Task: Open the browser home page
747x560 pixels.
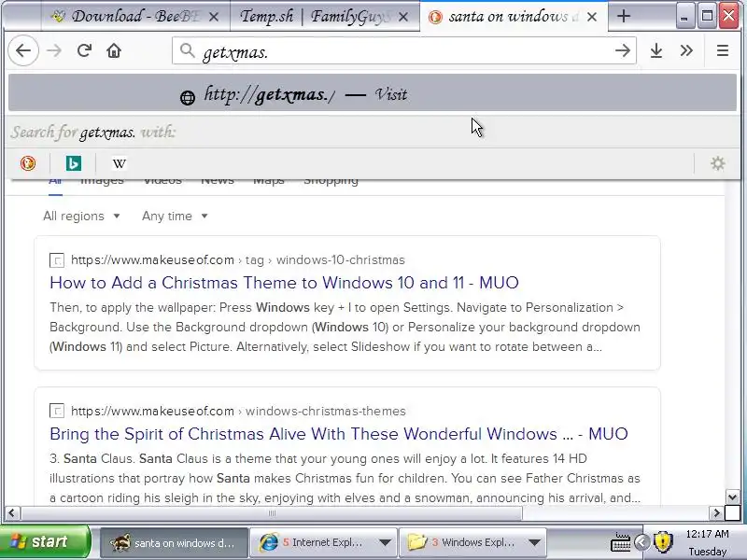Action: pos(114,50)
